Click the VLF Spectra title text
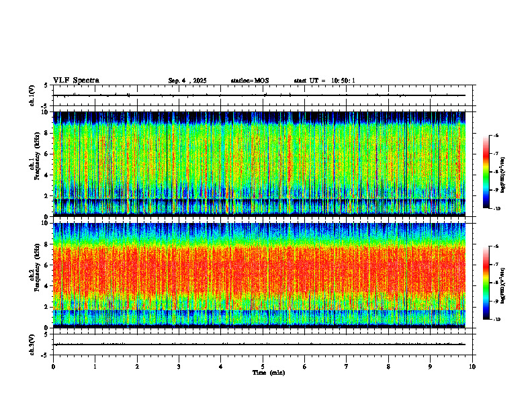Viewport: 532px width, 411px height. pos(76,81)
